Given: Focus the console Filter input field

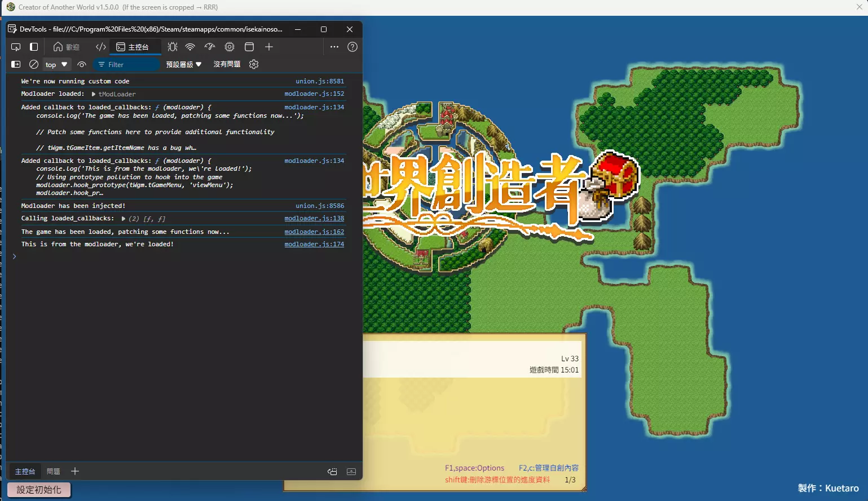Looking at the screenshot, I should pyautogui.click(x=126, y=64).
